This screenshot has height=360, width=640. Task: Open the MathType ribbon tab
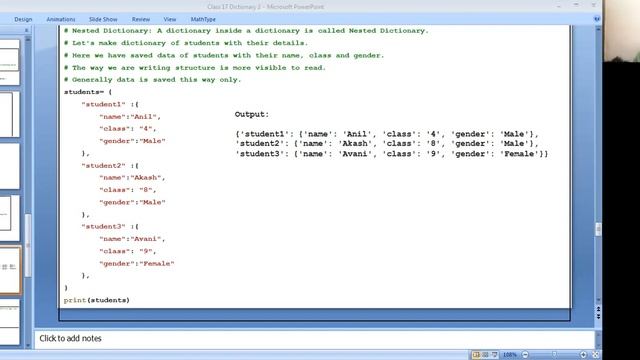coord(203,19)
